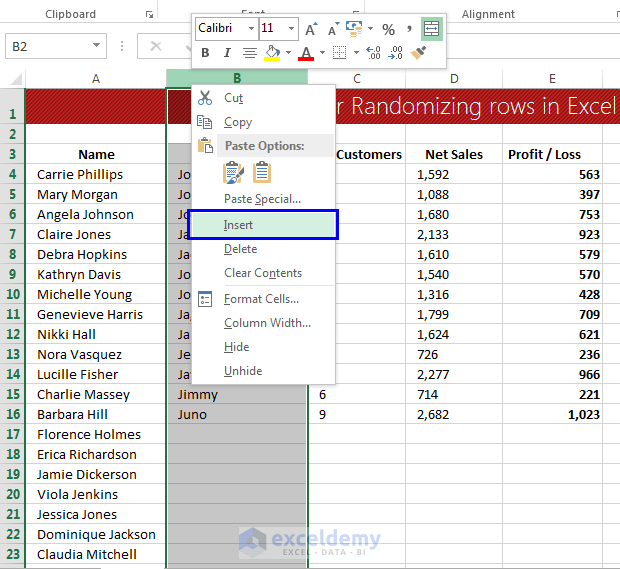Apply comma style formatting
The width and height of the screenshot is (620, 569).
tap(409, 29)
